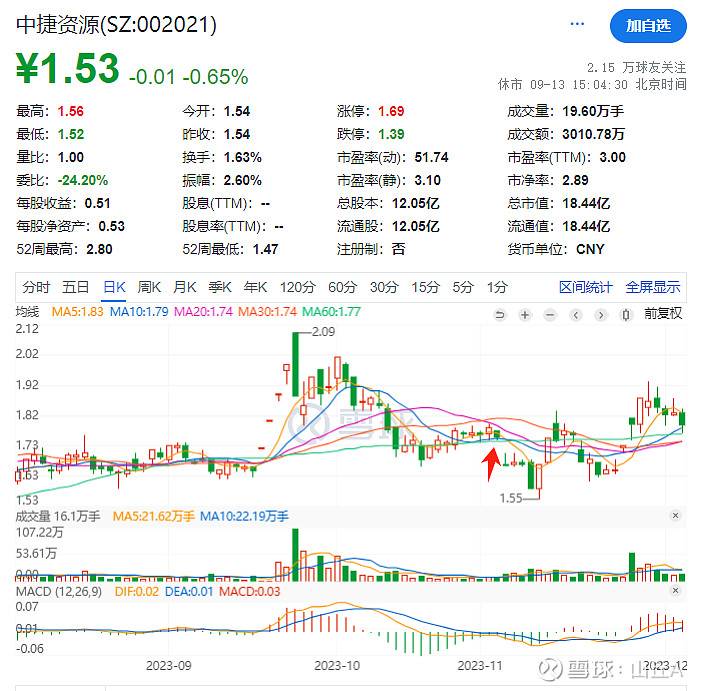Click the MA10:1.79 moving average label

click(x=139, y=312)
